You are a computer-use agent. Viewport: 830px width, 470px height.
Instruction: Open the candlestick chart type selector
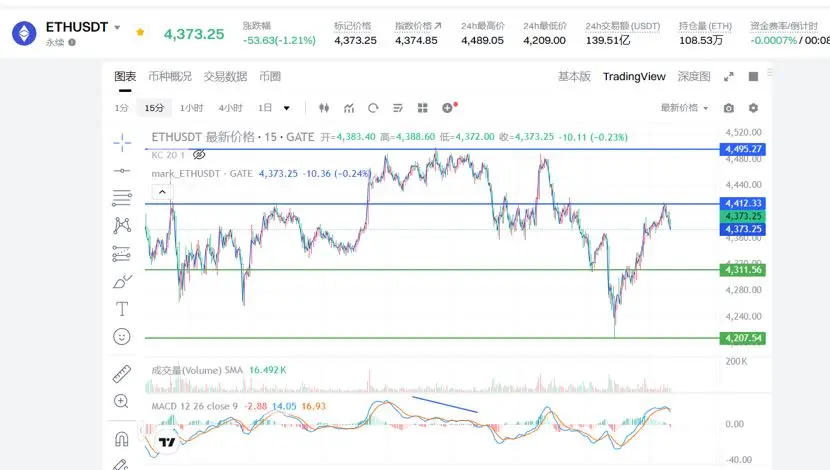click(324, 108)
